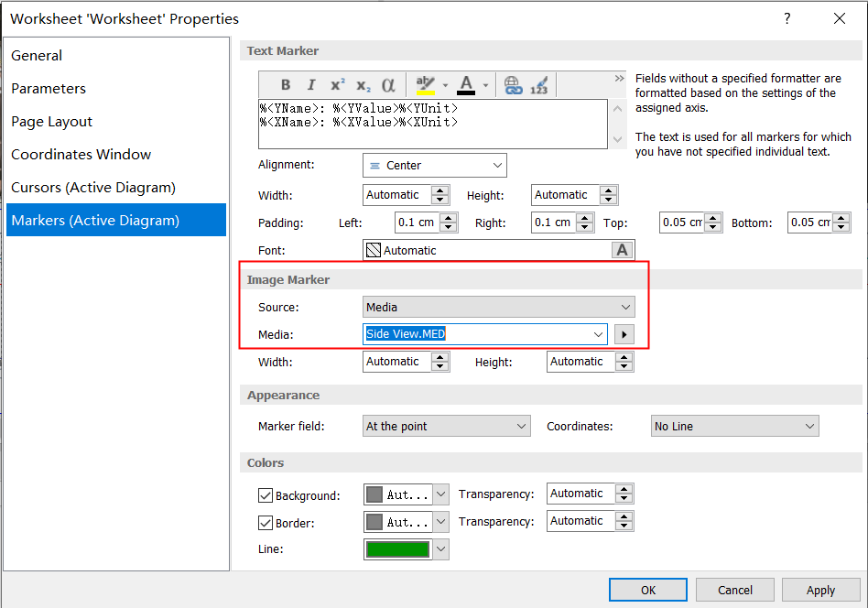Image resolution: width=868 pixels, height=608 pixels.
Task: Open font color dropdown arrow
Action: click(485, 85)
